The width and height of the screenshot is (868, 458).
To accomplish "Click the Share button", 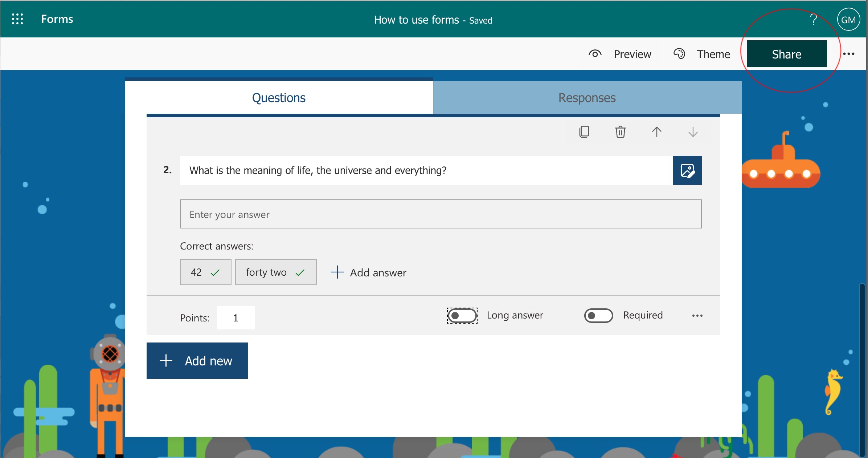I will (x=786, y=54).
